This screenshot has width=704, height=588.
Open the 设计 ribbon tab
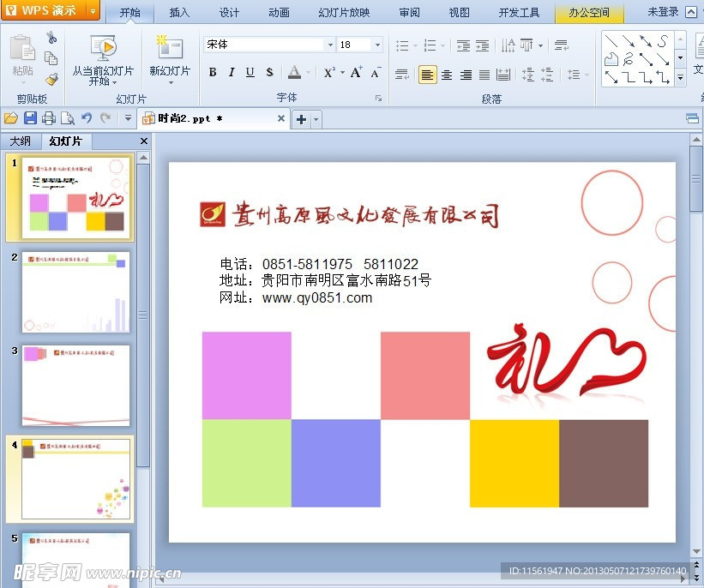(229, 12)
